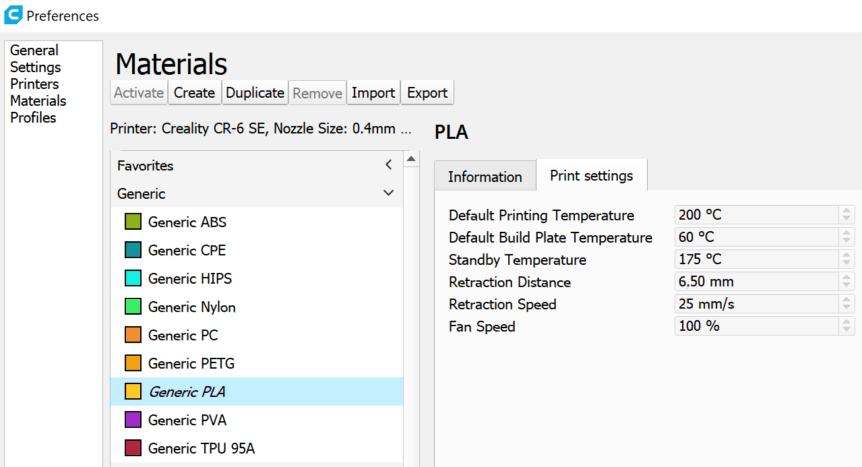
Task: Click the Retraction Speed field
Action: point(757,304)
